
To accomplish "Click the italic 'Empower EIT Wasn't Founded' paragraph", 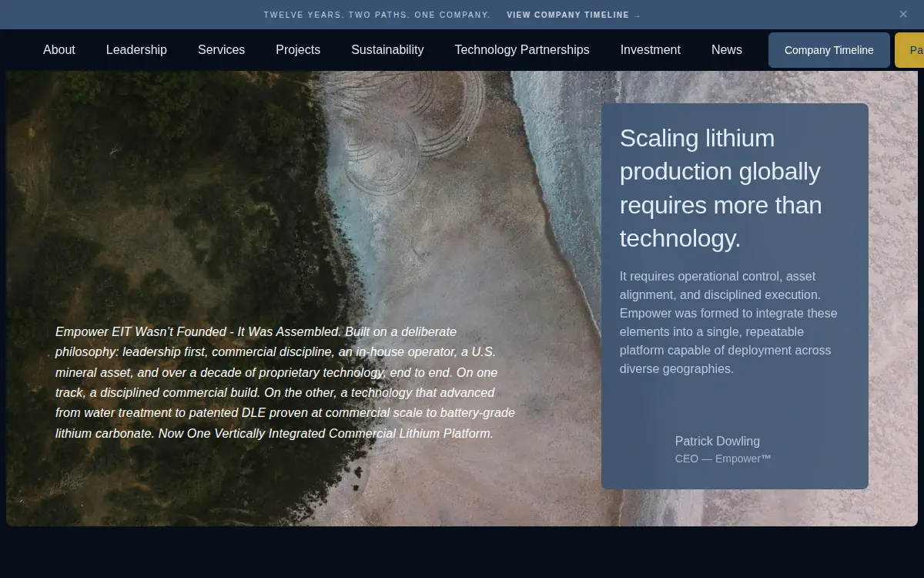I will (285, 382).
